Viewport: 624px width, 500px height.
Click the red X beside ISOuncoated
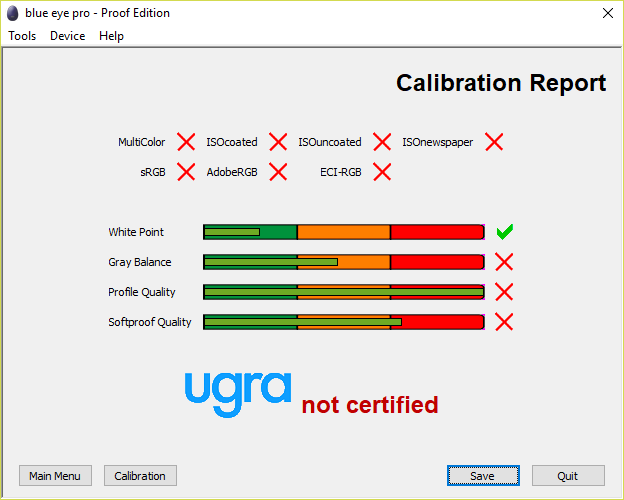382,142
